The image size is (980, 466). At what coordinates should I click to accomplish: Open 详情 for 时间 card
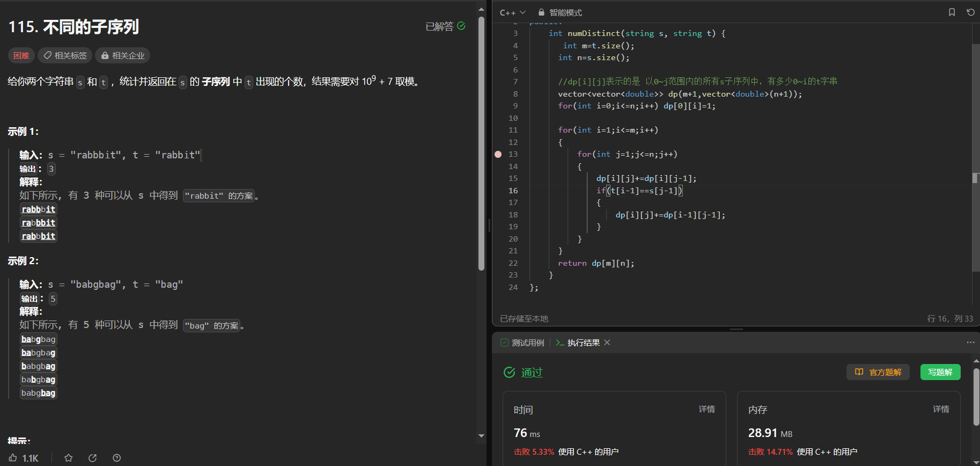[x=706, y=409]
